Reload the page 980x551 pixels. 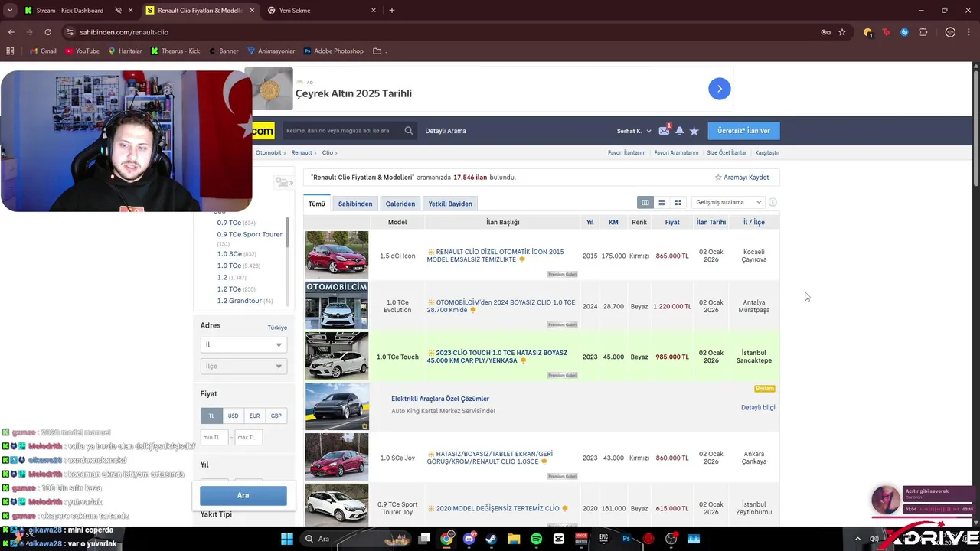pos(47,32)
